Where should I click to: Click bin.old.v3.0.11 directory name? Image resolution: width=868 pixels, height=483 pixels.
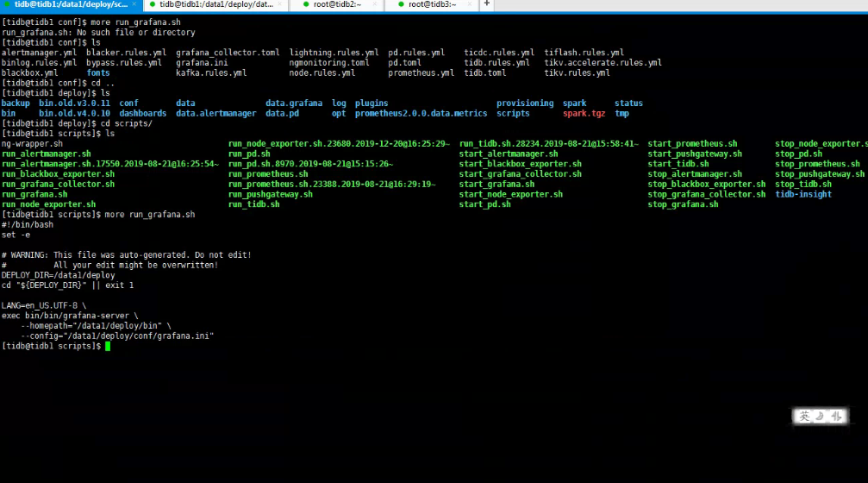tap(74, 103)
